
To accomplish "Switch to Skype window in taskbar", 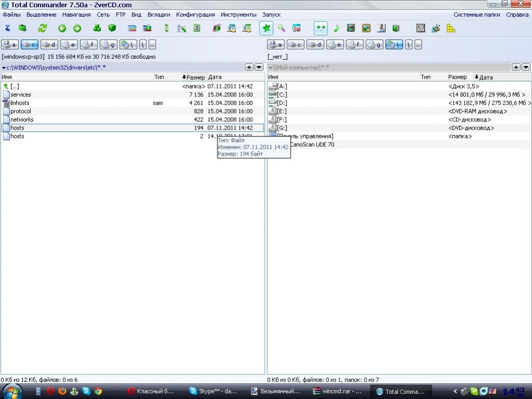I will (x=213, y=391).
